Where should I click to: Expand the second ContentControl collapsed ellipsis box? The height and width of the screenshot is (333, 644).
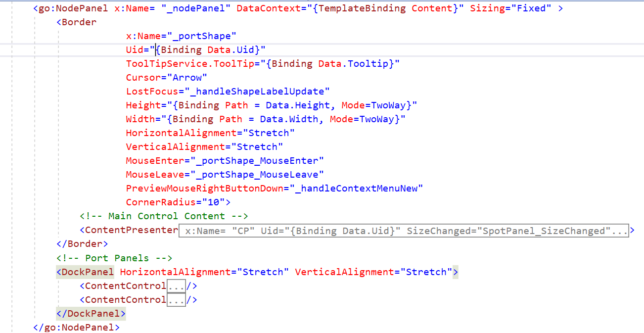click(177, 300)
